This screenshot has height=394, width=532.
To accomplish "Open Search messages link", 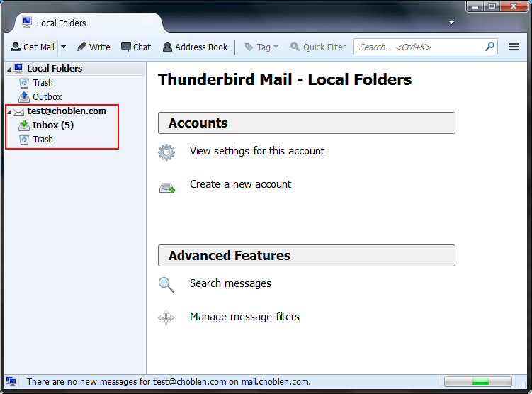I will point(230,283).
